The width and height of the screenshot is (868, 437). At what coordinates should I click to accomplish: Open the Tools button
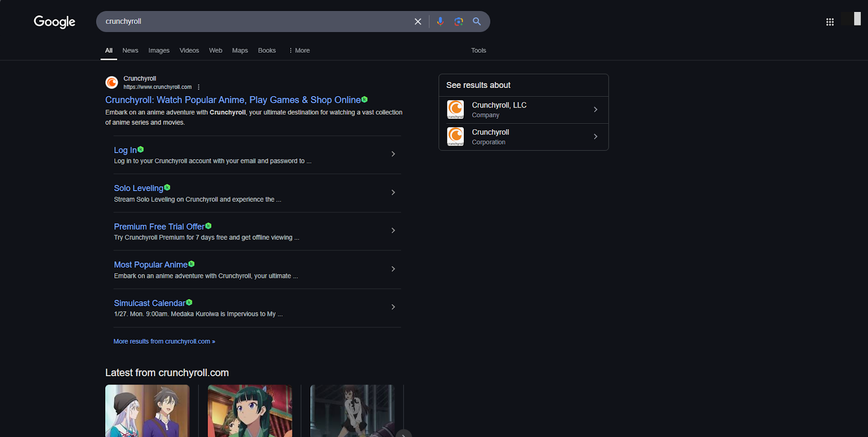(x=478, y=50)
